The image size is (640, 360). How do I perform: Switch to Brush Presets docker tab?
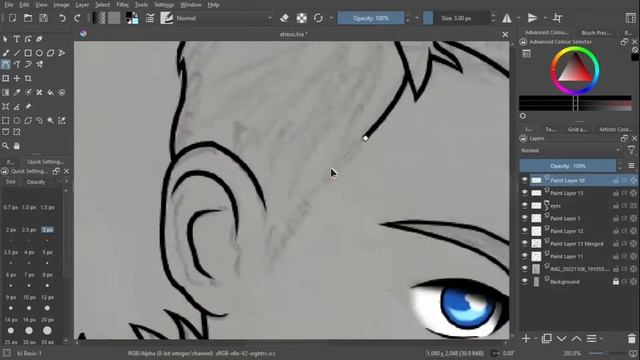tap(596, 33)
